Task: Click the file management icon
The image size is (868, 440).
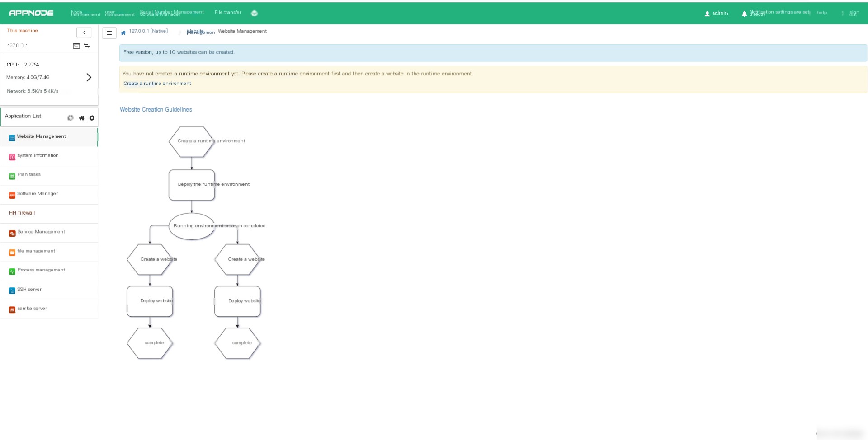Action: (x=12, y=252)
